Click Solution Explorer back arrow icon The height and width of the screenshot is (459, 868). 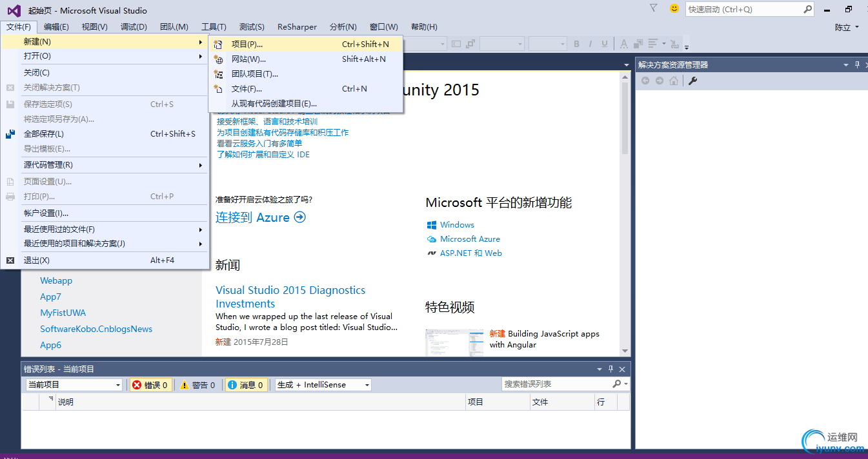point(645,81)
